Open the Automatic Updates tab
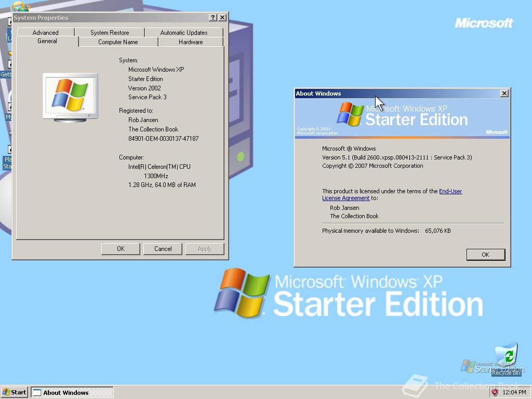Screen dimensions: 532x399 (x=183, y=33)
